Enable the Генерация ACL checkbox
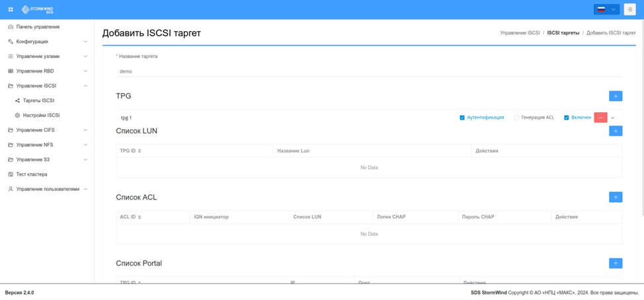This screenshot has height=300, width=644. [516, 118]
